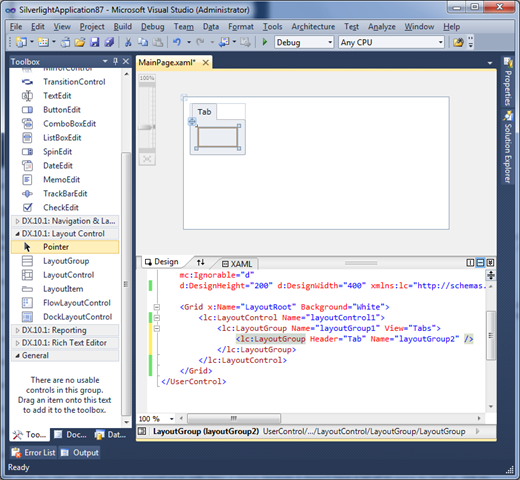Click the XAML editor horizontal scrollbar

[x=234, y=418]
